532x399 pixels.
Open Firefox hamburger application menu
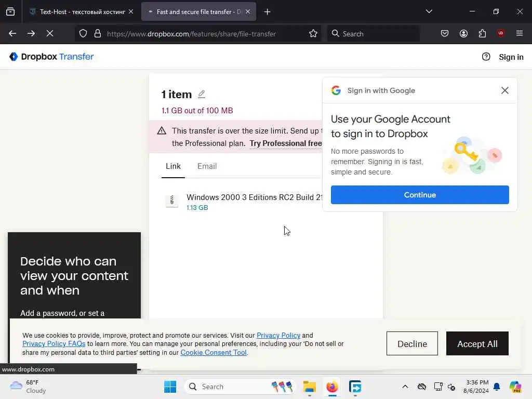(520, 33)
